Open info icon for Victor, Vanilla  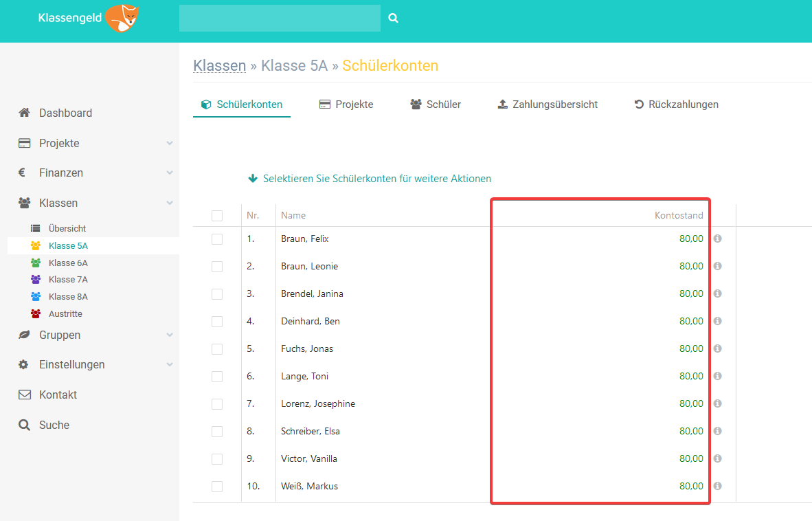718,458
